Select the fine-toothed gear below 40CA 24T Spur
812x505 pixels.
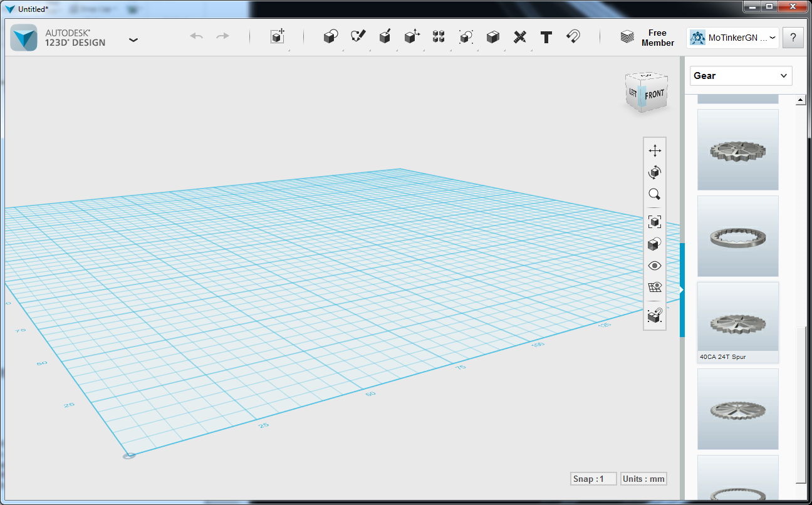tap(738, 409)
